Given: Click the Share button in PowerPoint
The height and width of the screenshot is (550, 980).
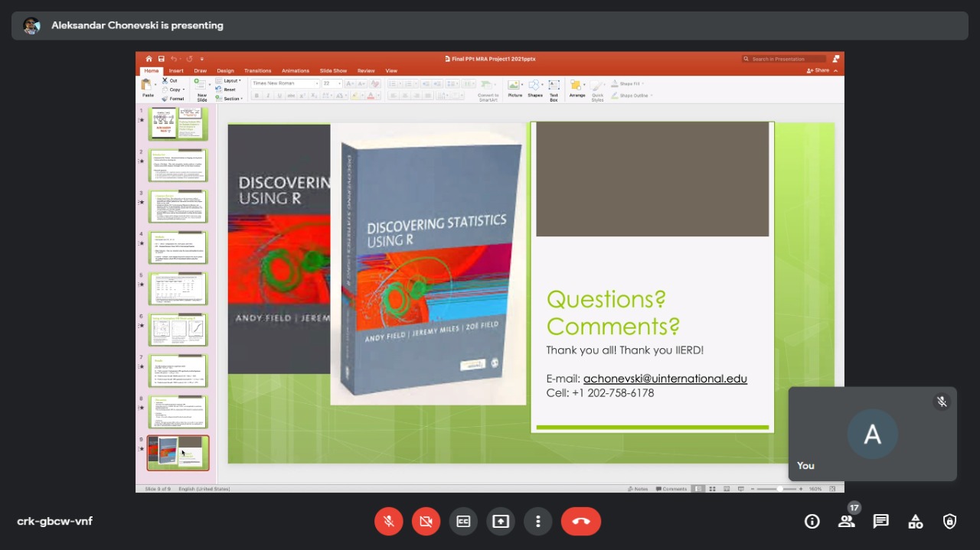Looking at the screenshot, I should pyautogui.click(x=818, y=70).
